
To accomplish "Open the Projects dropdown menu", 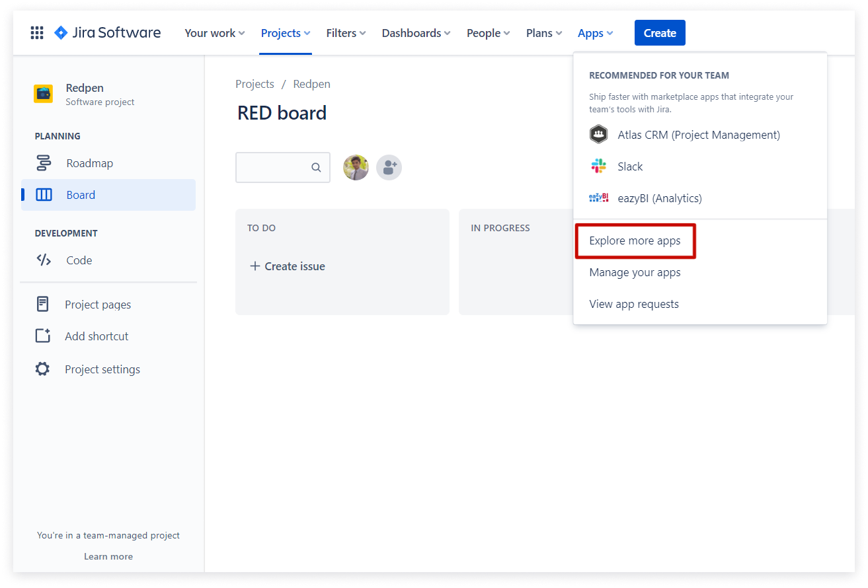I will click(286, 33).
